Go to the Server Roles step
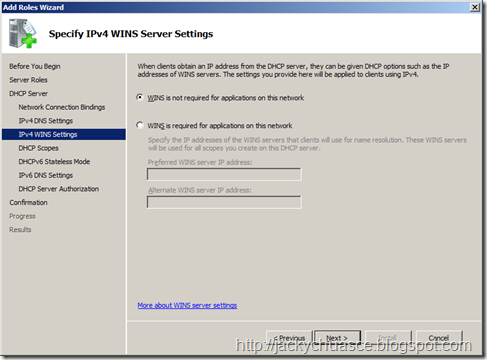 tap(28, 80)
